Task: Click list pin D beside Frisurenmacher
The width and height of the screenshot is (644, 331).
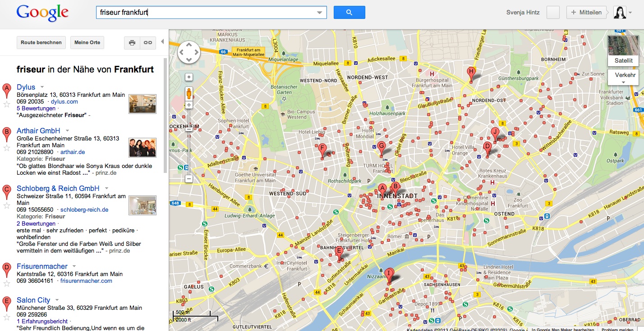Action: pyautogui.click(x=7, y=270)
